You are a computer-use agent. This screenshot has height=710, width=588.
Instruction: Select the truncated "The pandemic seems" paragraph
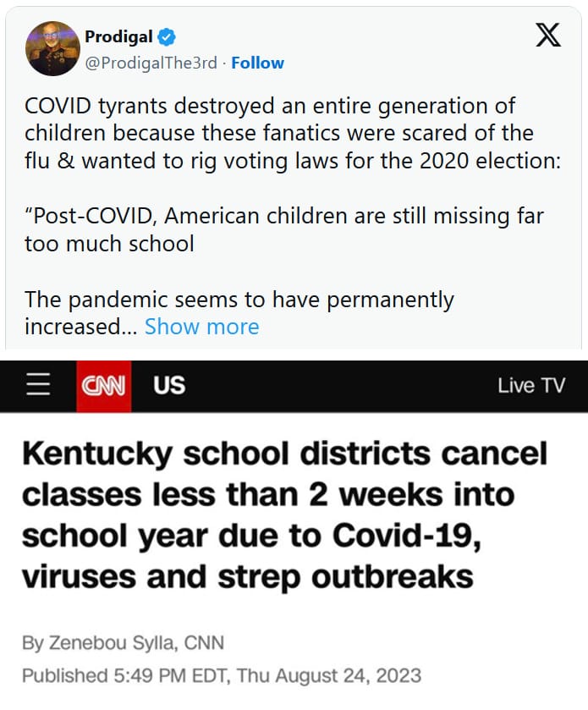(x=239, y=313)
